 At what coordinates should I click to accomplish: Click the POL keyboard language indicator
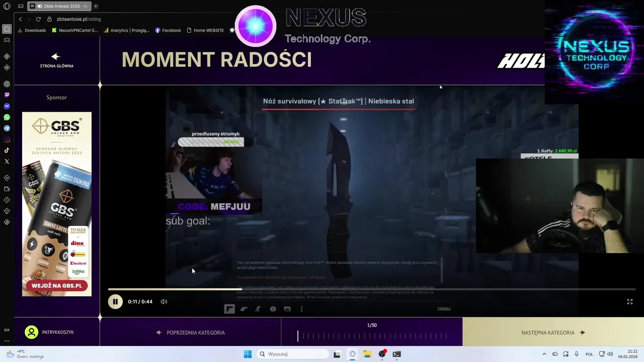pos(589,354)
